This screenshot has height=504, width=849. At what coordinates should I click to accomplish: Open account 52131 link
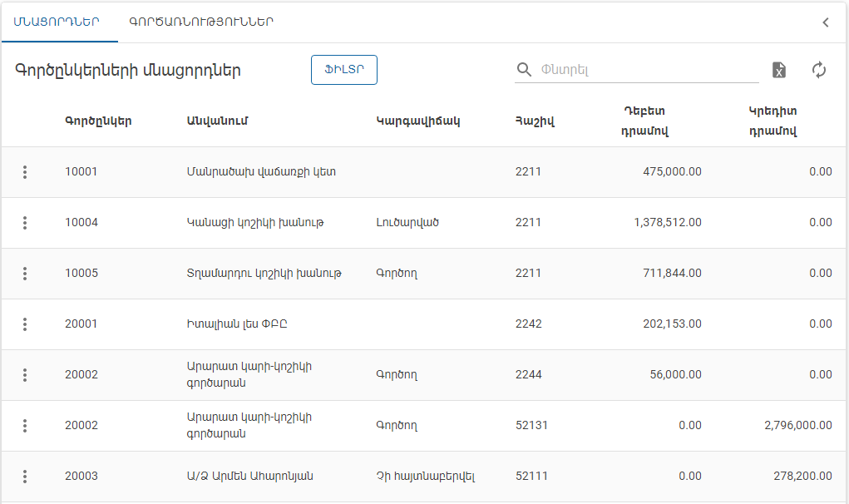[x=535, y=425]
